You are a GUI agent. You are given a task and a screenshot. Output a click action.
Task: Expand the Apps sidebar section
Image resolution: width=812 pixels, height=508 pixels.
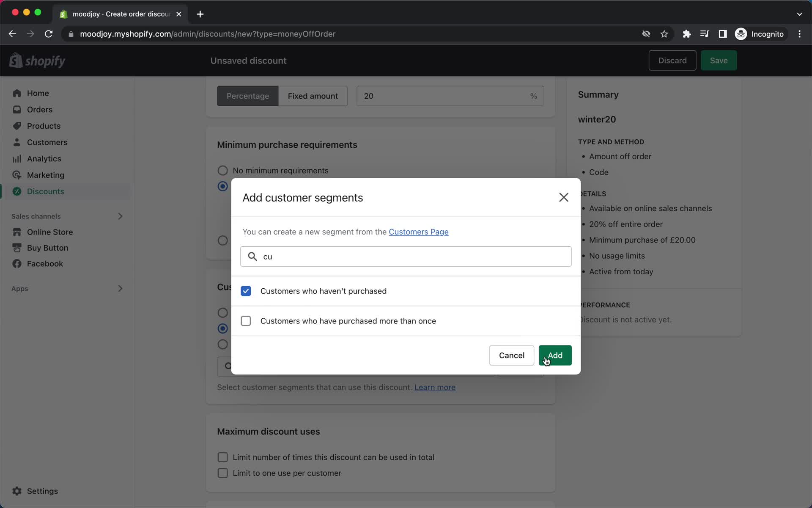(x=119, y=289)
